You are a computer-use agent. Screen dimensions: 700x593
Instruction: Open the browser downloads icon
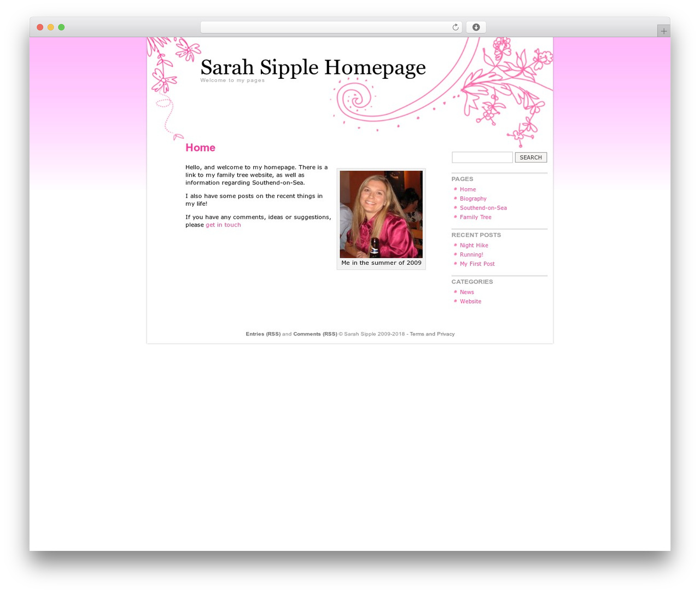[x=476, y=27]
